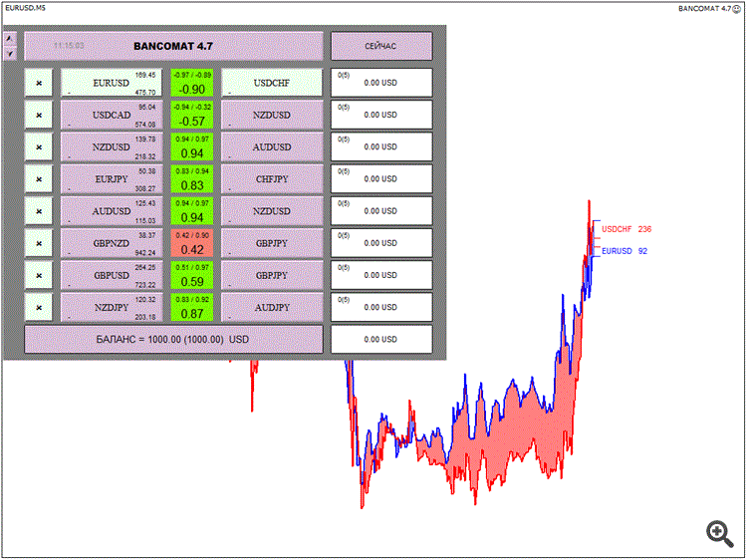The image size is (747, 560).
Task: Select GBPJPY paired with GBPUSD
Action: [x=272, y=275]
